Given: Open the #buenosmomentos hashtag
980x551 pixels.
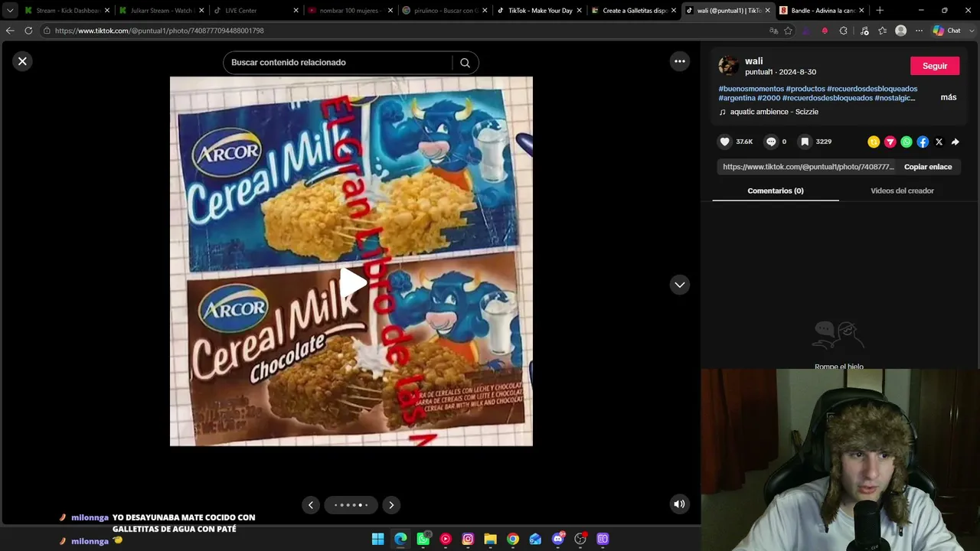Looking at the screenshot, I should tap(751, 89).
